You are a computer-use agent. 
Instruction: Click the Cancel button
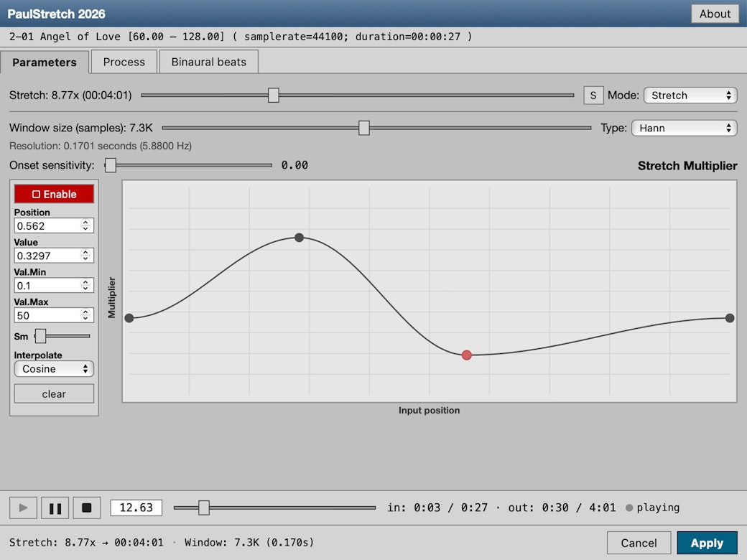point(639,543)
